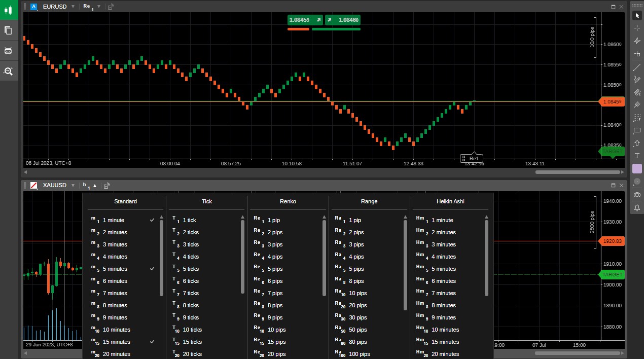
Task: Click the 1.08460 buy price button
Action: pyautogui.click(x=343, y=20)
